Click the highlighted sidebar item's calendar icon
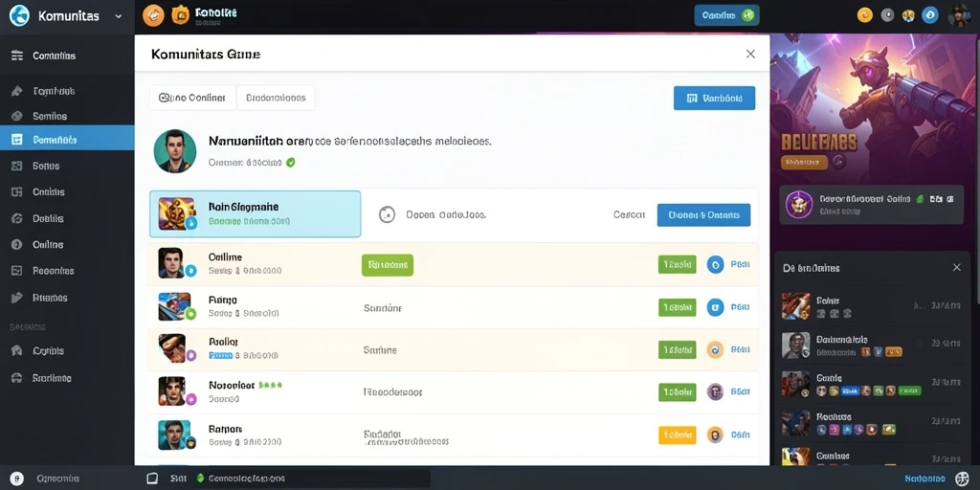This screenshot has height=490, width=980. (x=17, y=140)
